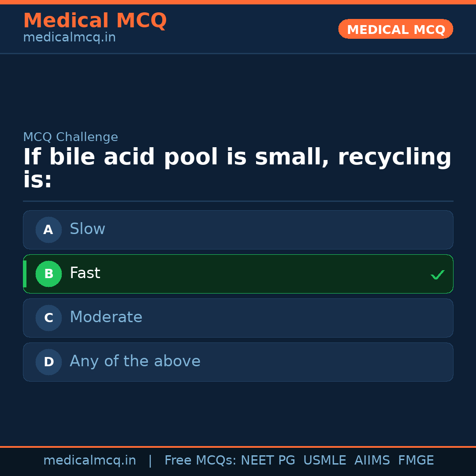Click the circular C option badge
476x476 pixels.
(x=48, y=318)
